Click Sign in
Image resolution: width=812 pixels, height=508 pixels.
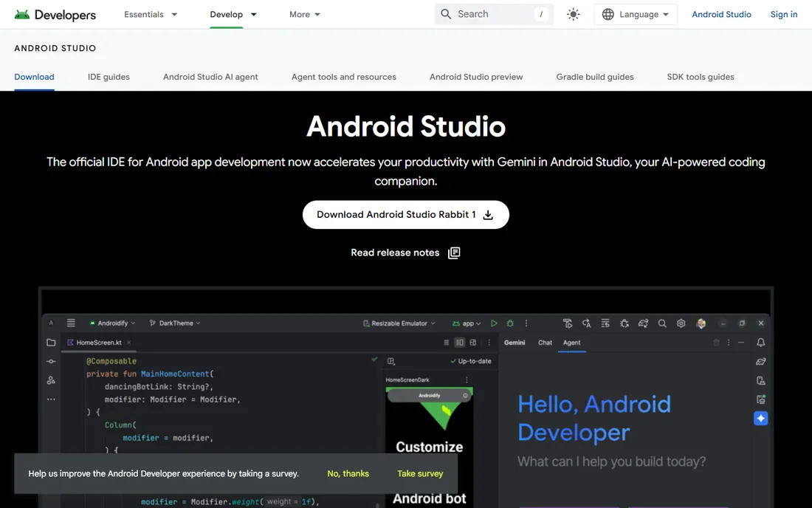pos(783,15)
